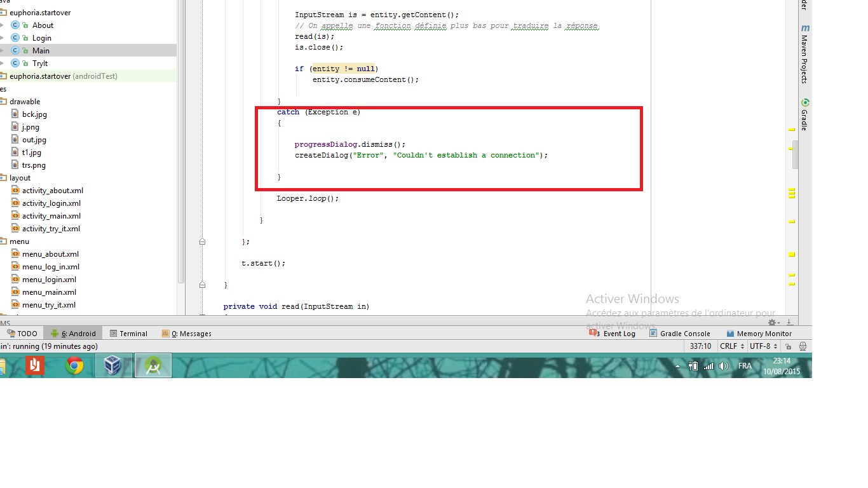Open the 0: Messages tab
The height and width of the screenshot is (488, 868).
[187, 334]
